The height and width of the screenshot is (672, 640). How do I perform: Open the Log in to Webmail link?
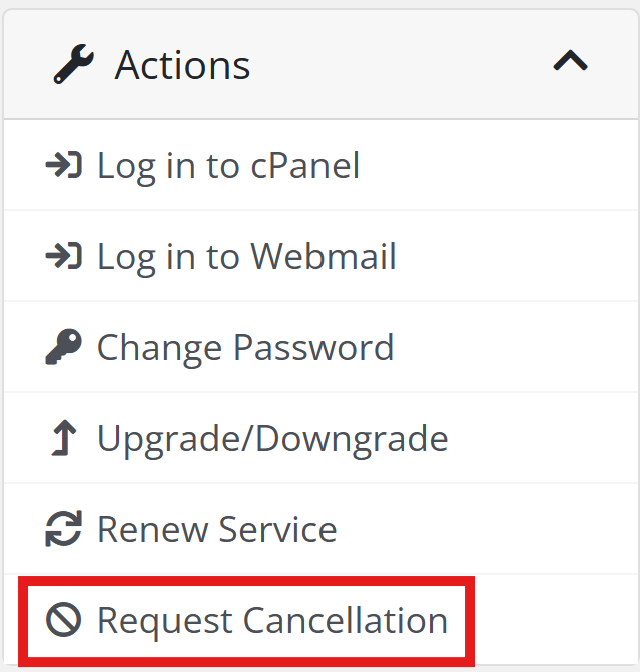click(x=246, y=256)
